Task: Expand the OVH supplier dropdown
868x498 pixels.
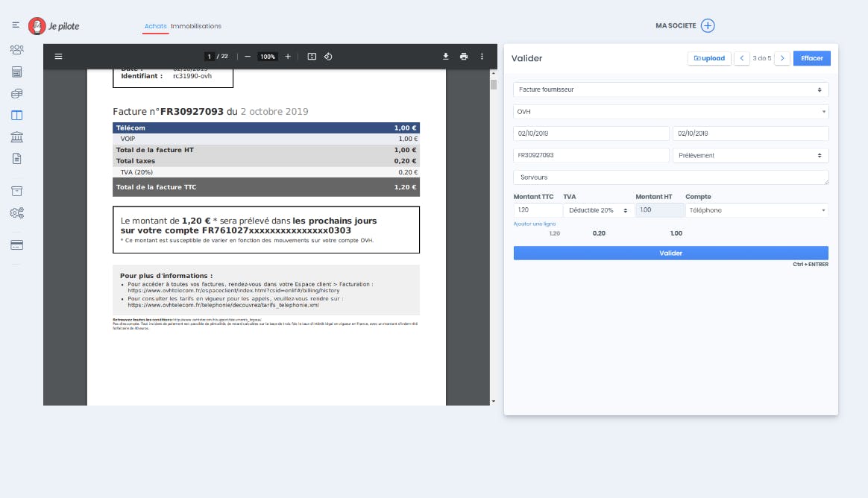Action: click(670, 112)
